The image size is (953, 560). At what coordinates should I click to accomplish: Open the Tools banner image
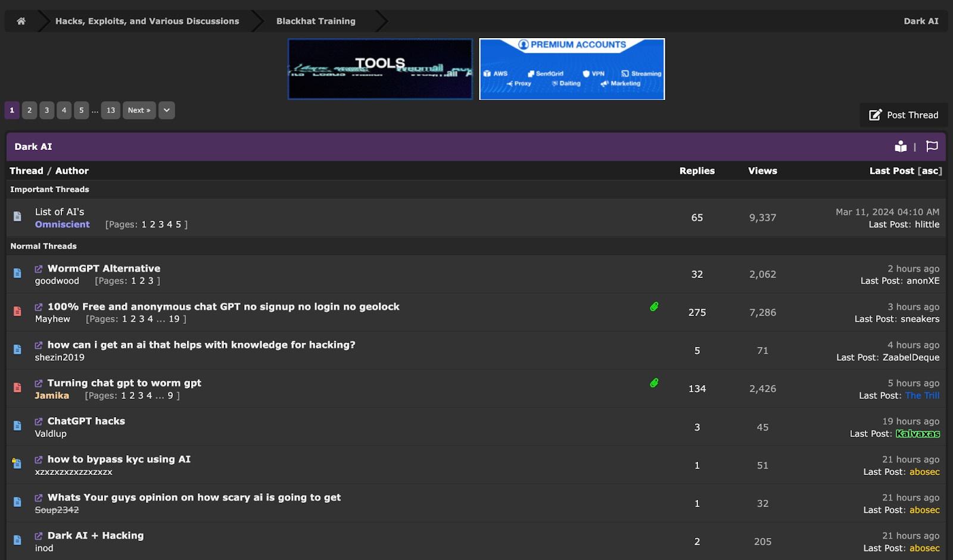pyautogui.click(x=380, y=69)
